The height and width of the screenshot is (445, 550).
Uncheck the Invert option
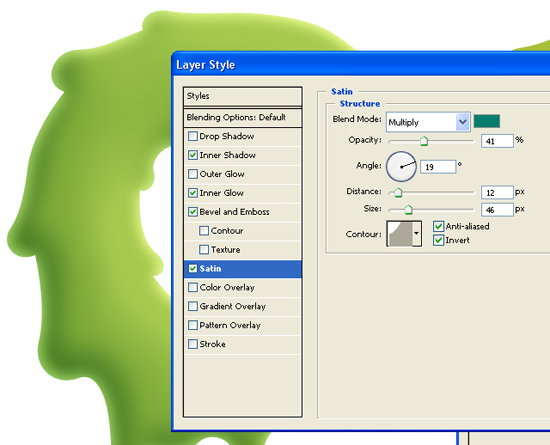(438, 240)
